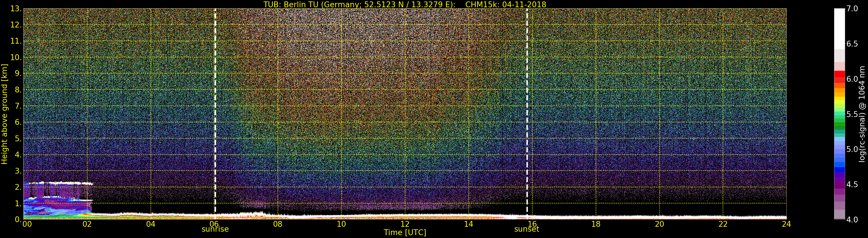Click the time-axis tick "24"
The image size is (868, 238).
[x=786, y=224]
